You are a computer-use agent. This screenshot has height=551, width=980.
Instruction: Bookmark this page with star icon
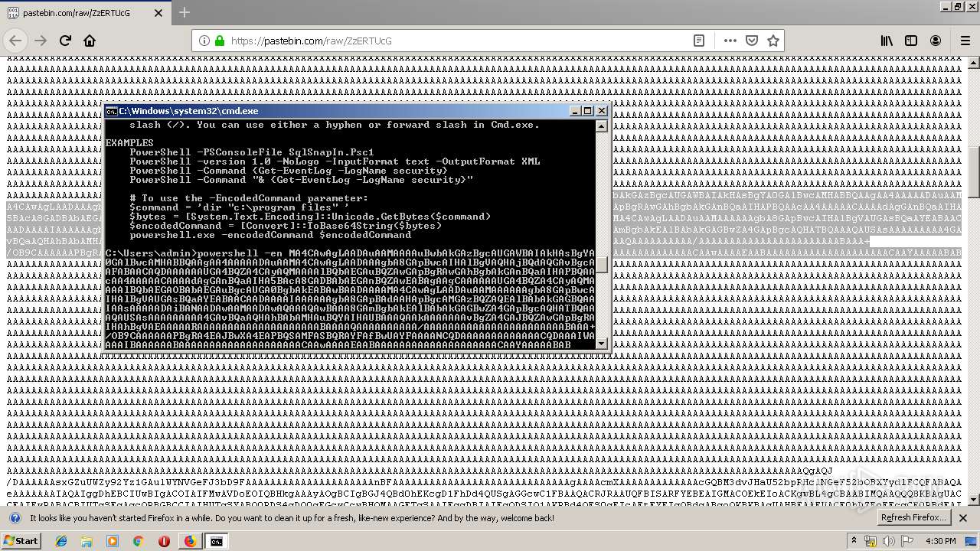click(773, 41)
